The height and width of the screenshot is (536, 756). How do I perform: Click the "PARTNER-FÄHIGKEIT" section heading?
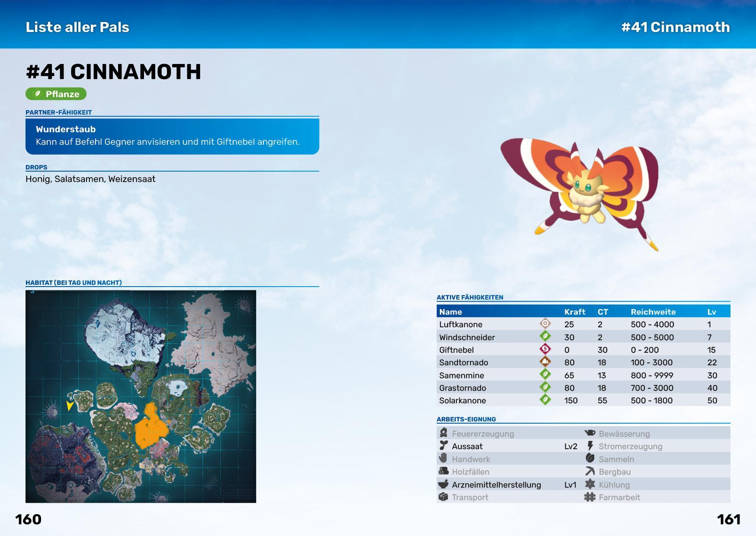tap(58, 112)
